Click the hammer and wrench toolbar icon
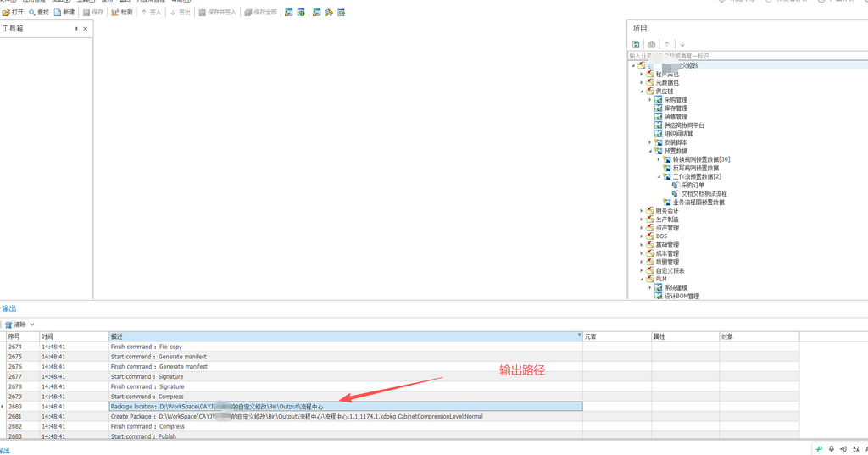The image size is (868, 455). 329,12
